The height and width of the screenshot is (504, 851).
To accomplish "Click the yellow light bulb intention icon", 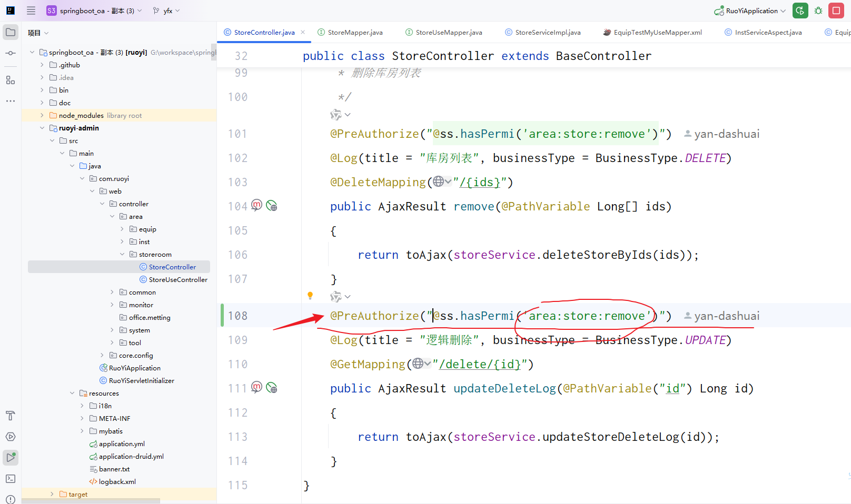I will coord(310,296).
